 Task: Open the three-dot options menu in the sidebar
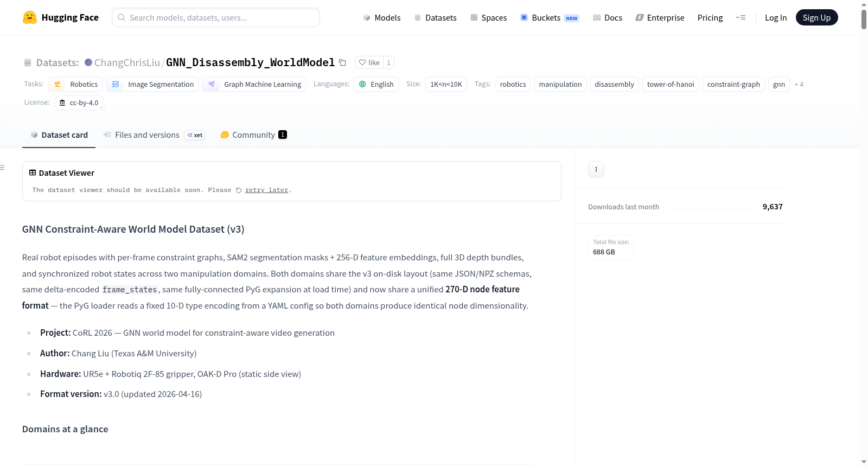click(x=596, y=169)
